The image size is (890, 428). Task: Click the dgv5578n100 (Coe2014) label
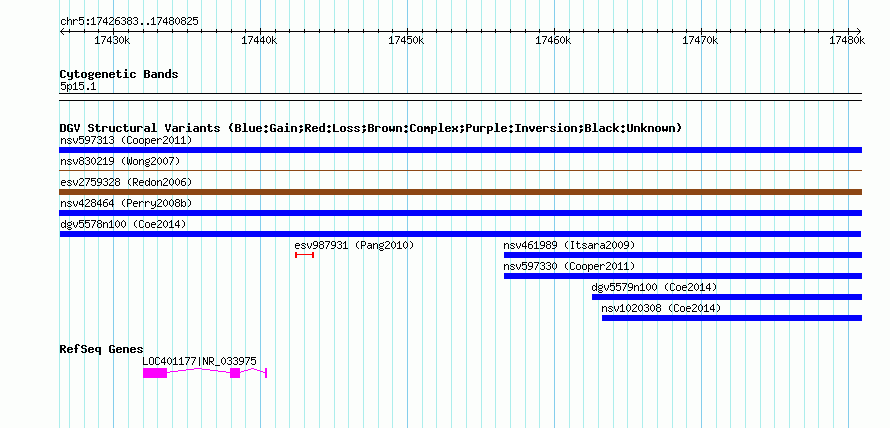(123, 224)
